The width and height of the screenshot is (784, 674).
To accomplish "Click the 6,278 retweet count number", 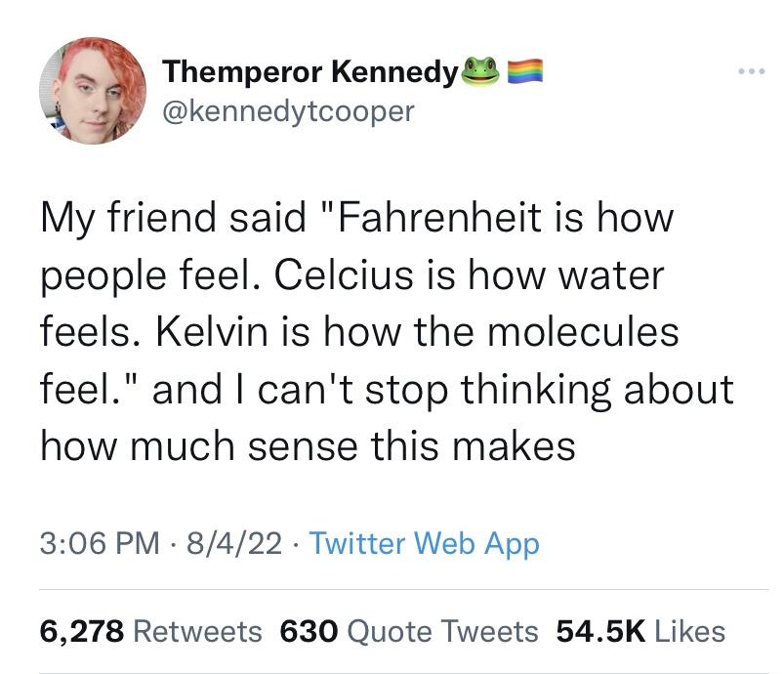I will (x=82, y=631).
